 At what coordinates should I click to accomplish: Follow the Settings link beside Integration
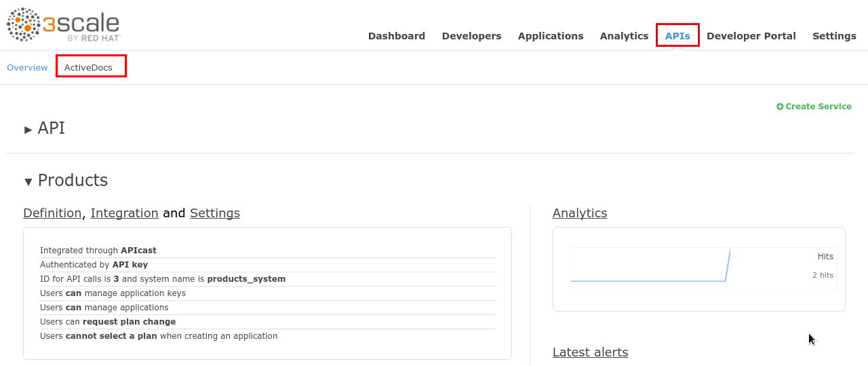(x=214, y=213)
